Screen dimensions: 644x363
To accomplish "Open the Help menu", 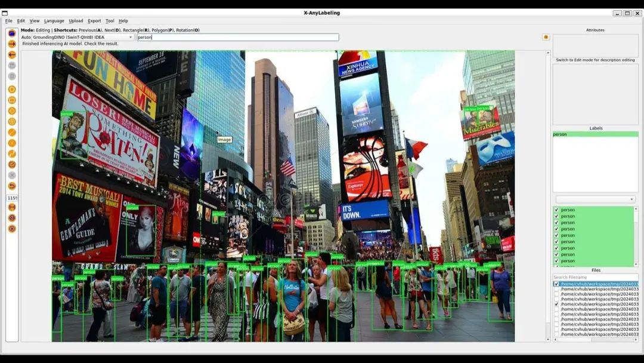I will [123, 21].
